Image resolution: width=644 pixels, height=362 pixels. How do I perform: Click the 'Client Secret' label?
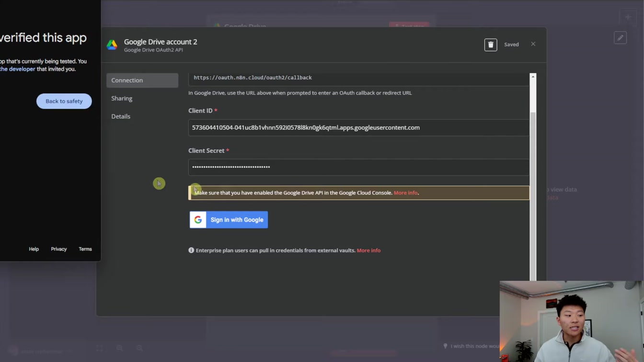click(x=207, y=150)
